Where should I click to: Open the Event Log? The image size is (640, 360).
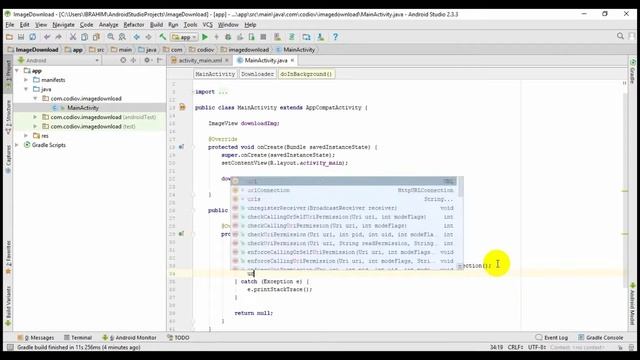552,338
